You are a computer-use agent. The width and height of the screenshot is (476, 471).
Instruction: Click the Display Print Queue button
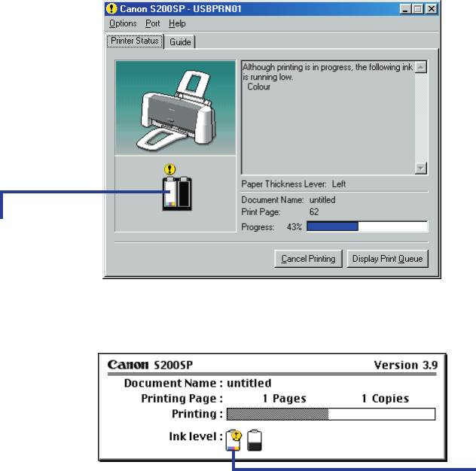387,259
